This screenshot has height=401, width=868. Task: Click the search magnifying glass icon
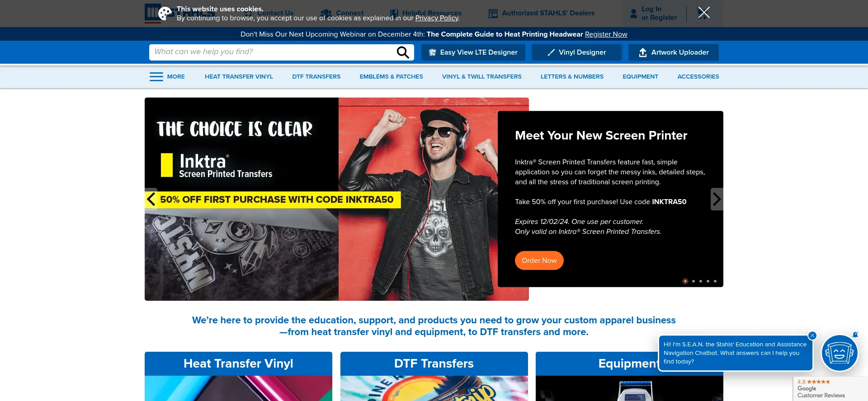pos(403,52)
